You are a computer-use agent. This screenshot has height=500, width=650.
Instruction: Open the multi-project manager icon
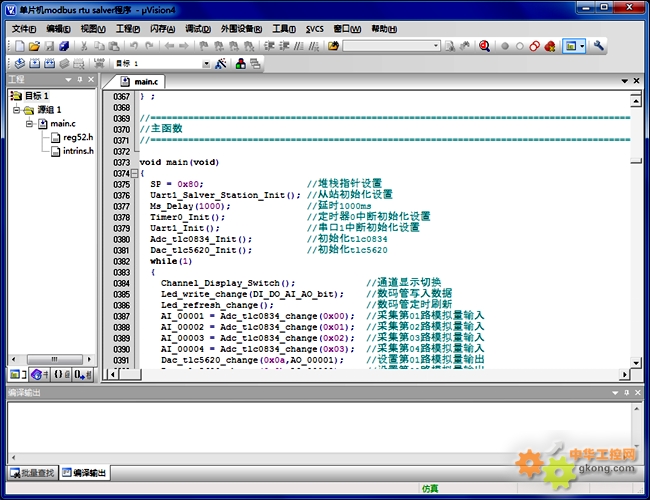tap(255, 63)
